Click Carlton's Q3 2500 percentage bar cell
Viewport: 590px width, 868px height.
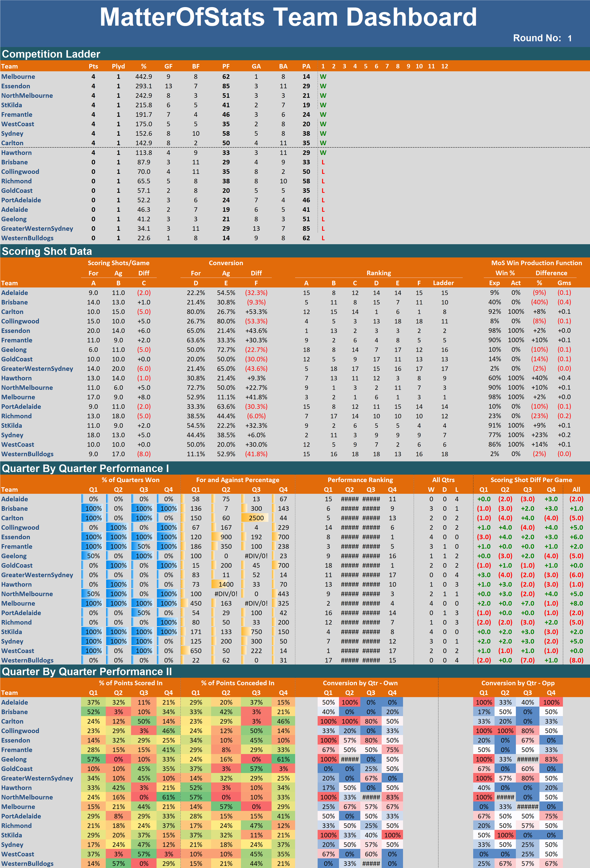pos(256,518)
